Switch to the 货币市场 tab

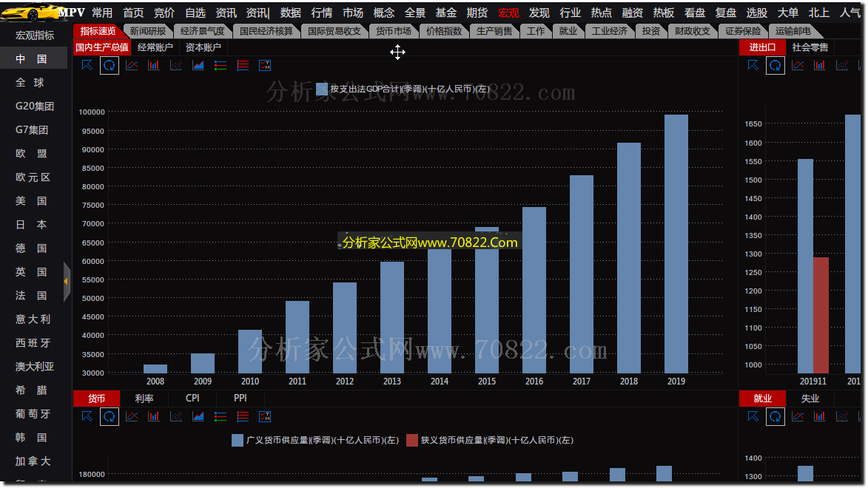click(394, 32)
